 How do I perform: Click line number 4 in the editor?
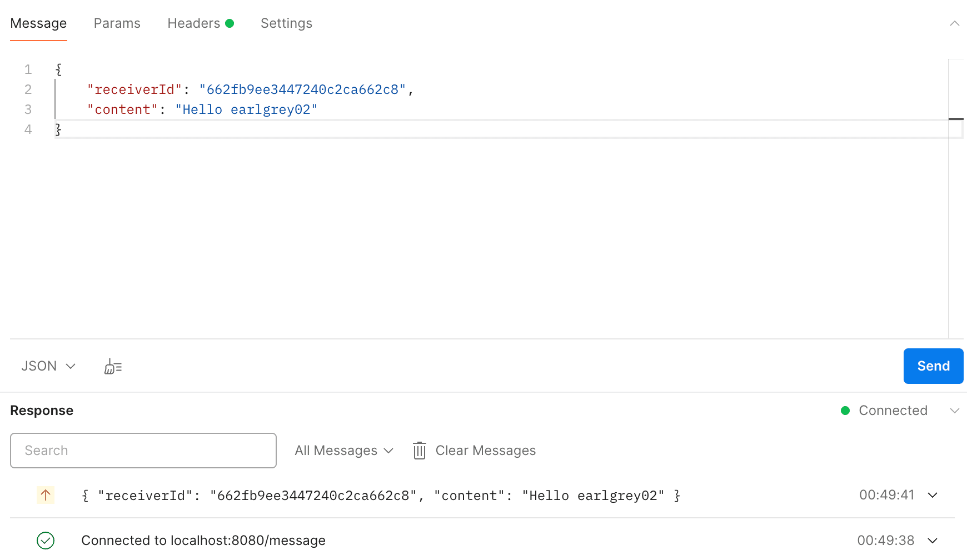[x=28, y=129]
